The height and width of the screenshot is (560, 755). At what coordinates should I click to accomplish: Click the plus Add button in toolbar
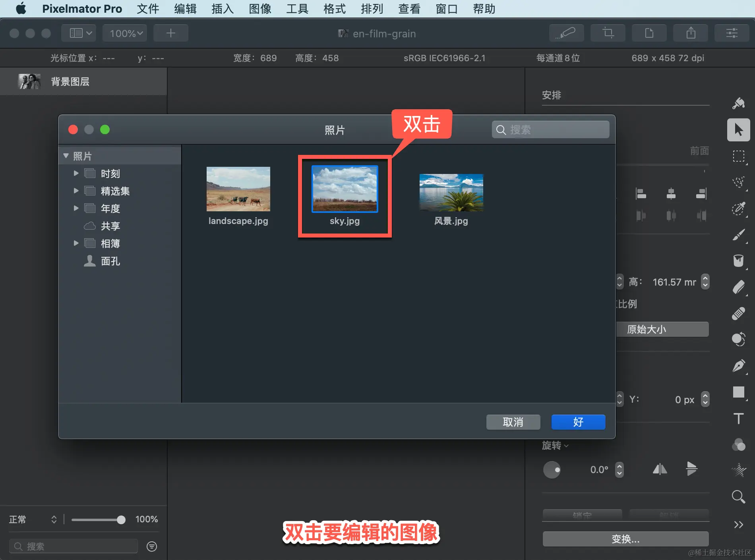pyautogui.click(x=171, y=33)
